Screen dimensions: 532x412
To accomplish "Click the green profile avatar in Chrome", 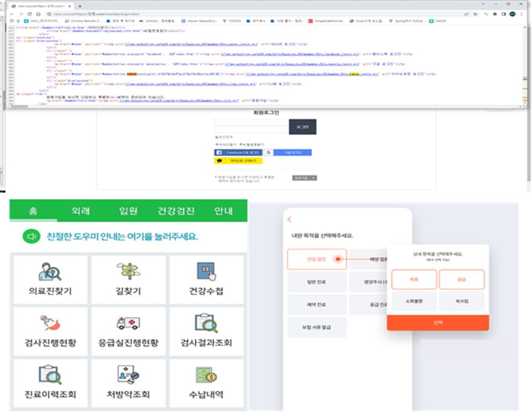I will click(513, 14).
